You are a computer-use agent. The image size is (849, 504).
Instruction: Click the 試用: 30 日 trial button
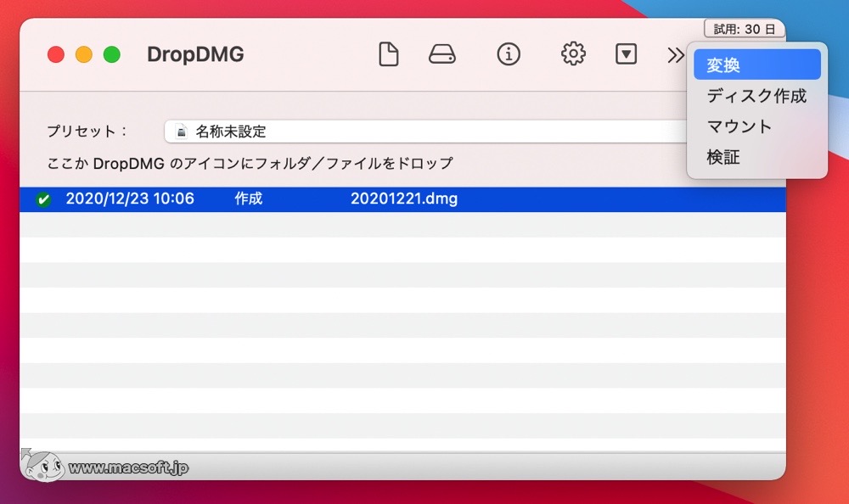[744, 29]
